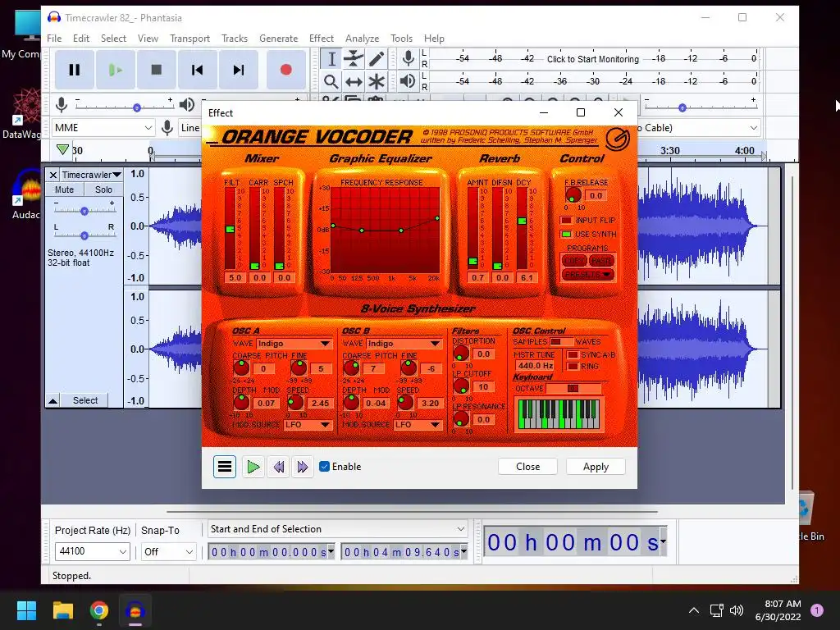840x630 pixels.
Task: Click the recording meter microphone icon
Action: coord(409,58)
